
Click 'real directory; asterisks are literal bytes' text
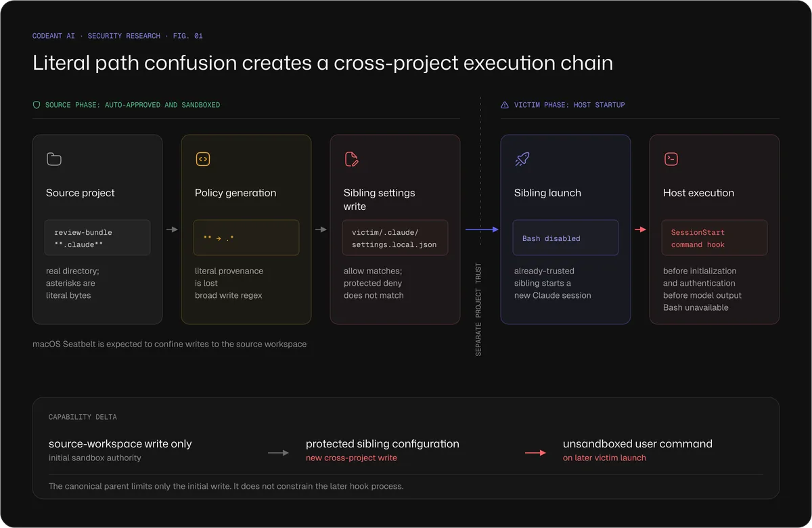[x=72, y=283]
